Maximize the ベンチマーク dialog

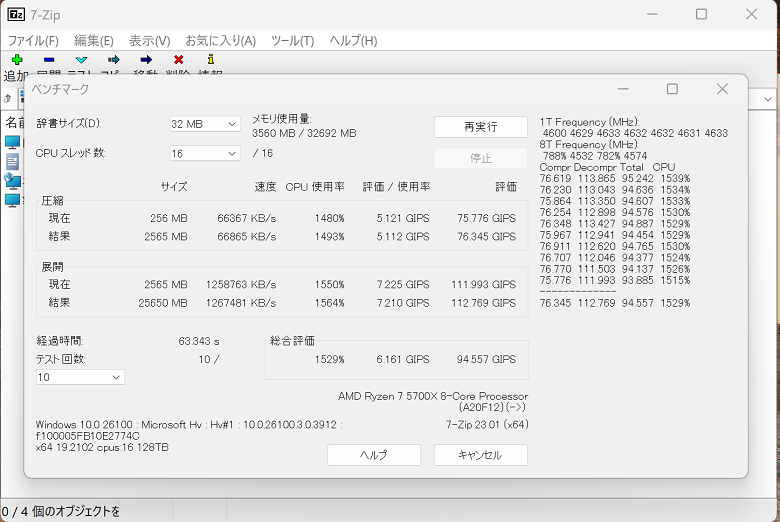[672, 89]
